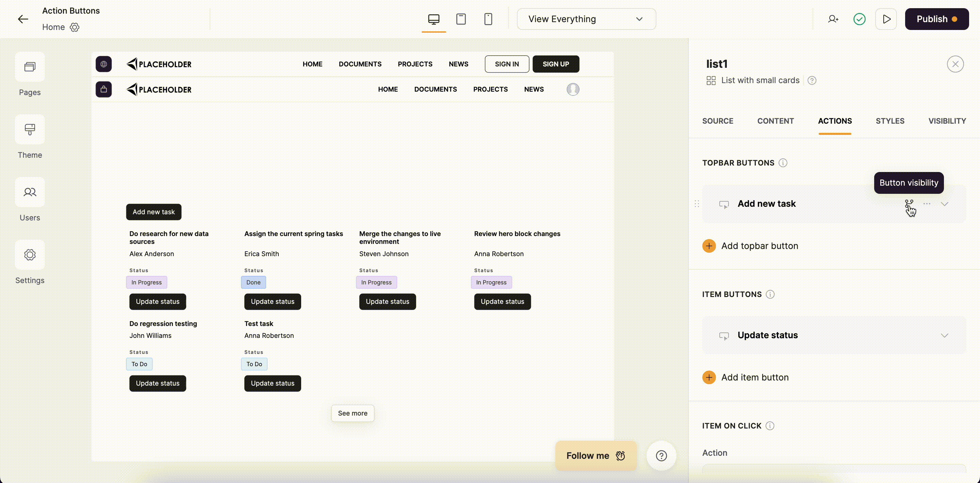Click Update status under Erica Smith
The height and width of the screenshot is (483, 980).
click(x=272, y=302)
